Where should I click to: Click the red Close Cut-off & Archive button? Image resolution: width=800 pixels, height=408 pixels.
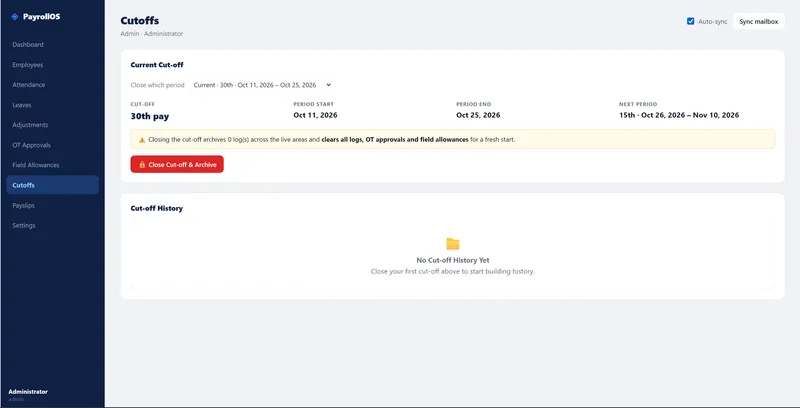point(177,165)
